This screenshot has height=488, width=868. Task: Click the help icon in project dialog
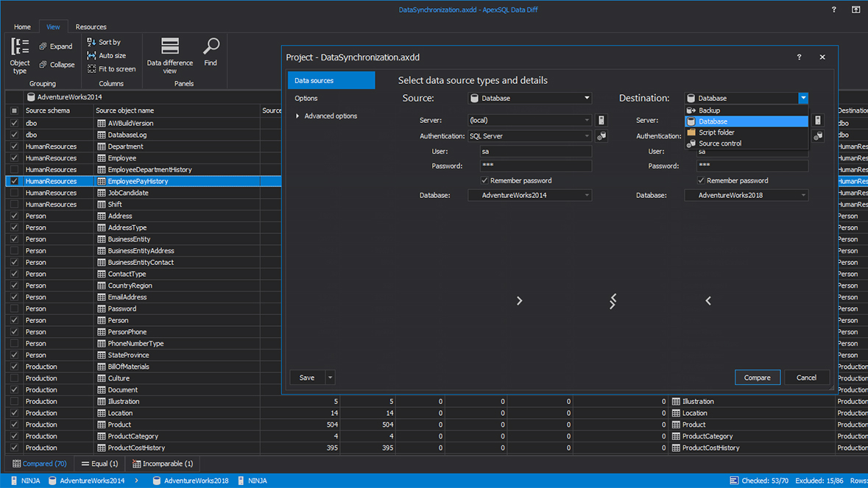coord(799,57)
